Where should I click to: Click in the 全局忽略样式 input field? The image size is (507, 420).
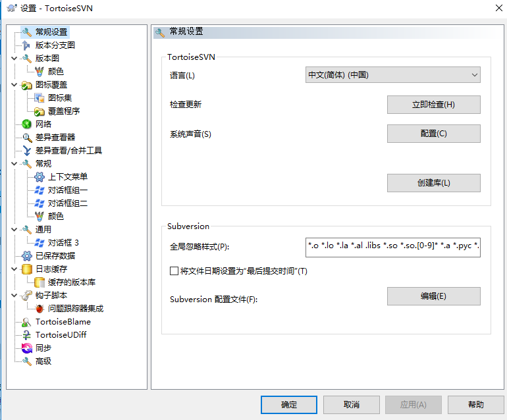393,248
